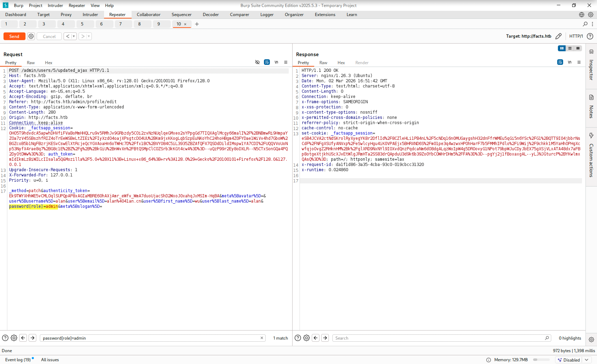Go to next match in request search
The height and width of the screenshot is (364, 597).
click(x=32, y=338)
